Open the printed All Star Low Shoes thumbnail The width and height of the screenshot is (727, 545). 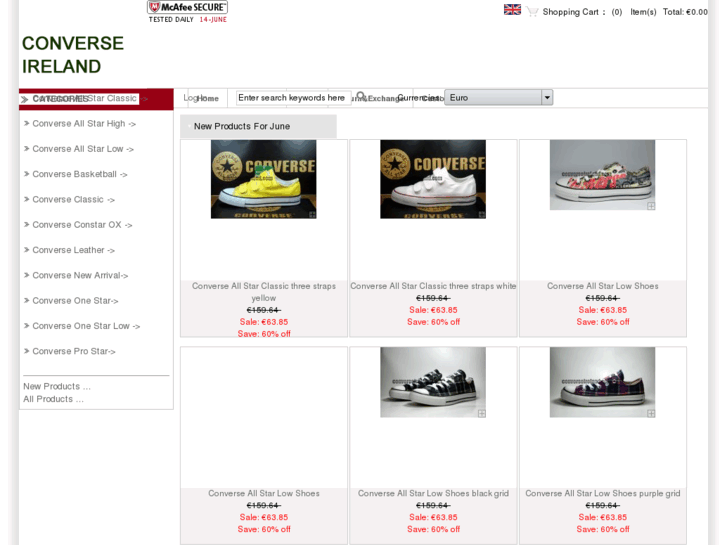pyautogui.click(x=602, y=175)
